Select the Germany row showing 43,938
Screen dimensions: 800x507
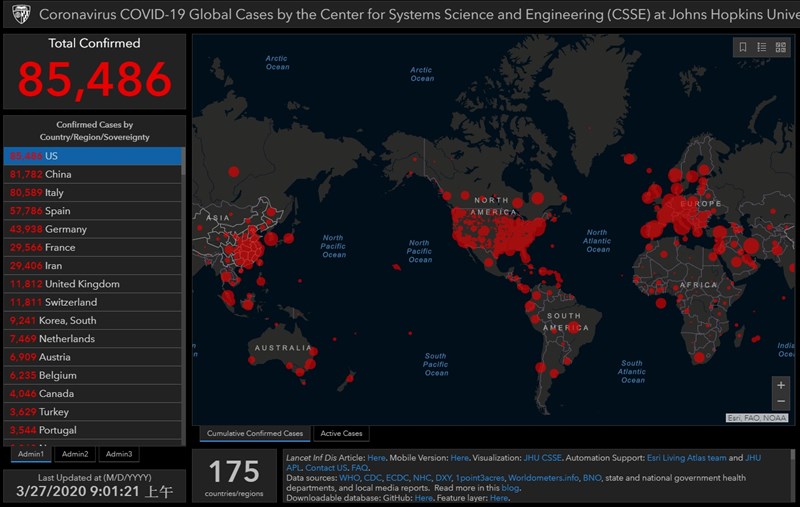92,230
